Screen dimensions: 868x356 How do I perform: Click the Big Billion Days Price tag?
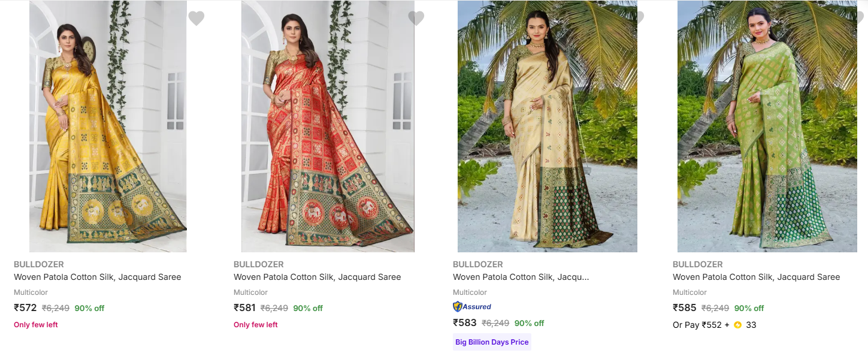492,342
